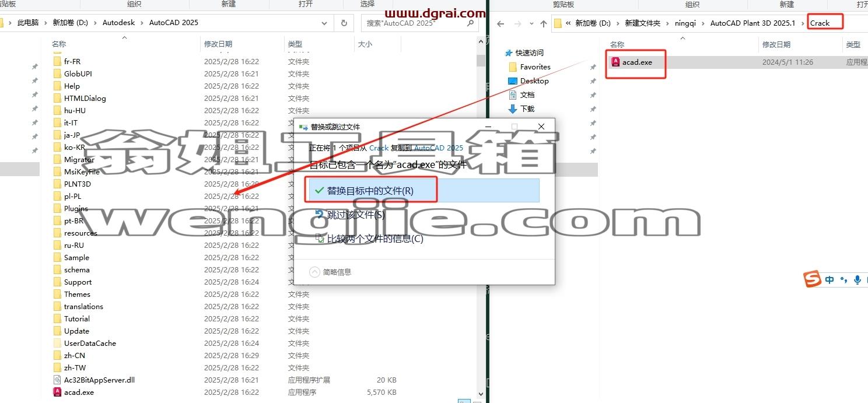
Task: Open the Themes folder
Action: click(77, 294)
